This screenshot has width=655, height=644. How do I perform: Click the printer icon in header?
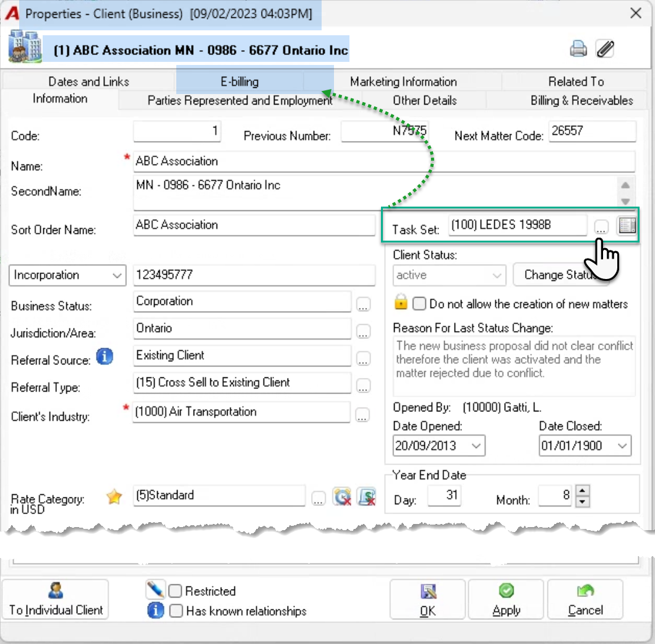[578, 49]
